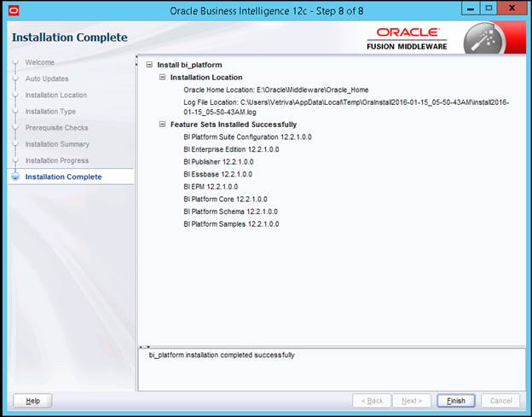Select BI Platform Schema 12.2.1.0.0
This screenshot has height=417, width=532.
[x=230, y=211]
